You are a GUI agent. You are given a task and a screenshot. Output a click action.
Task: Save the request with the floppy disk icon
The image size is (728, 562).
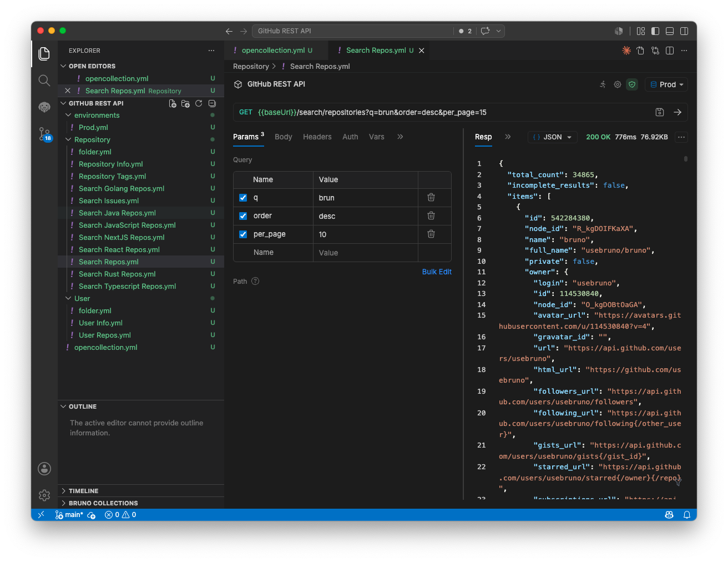point(660,112)
